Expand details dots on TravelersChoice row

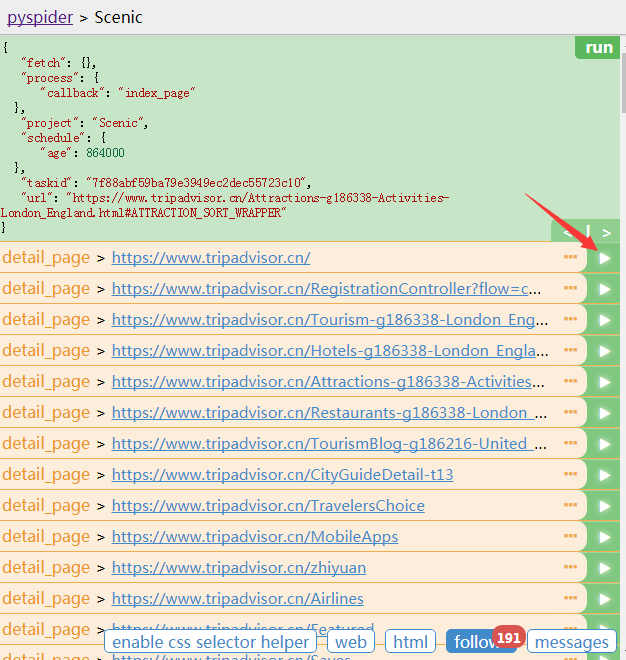570,505
